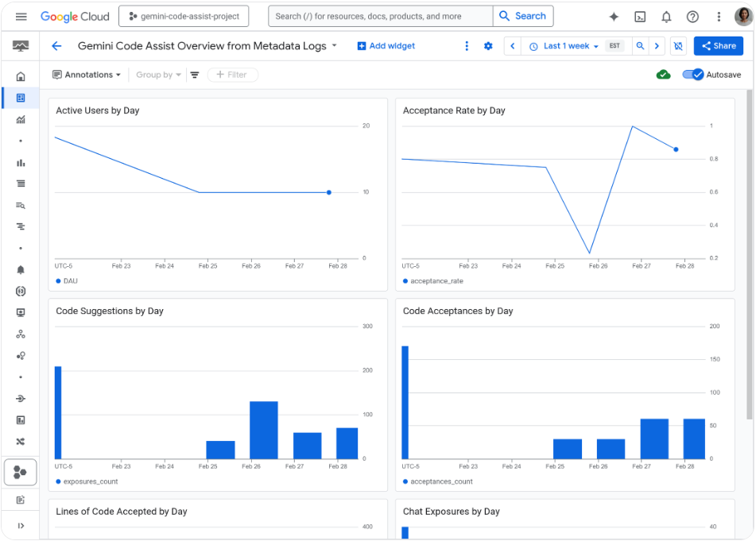Click the Search button
The height and width of the screenshot is (541, 756).
523,16
